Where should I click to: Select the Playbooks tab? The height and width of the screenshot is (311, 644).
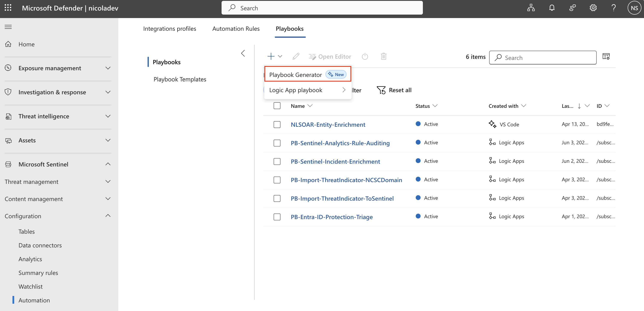[x=290, y=29]
